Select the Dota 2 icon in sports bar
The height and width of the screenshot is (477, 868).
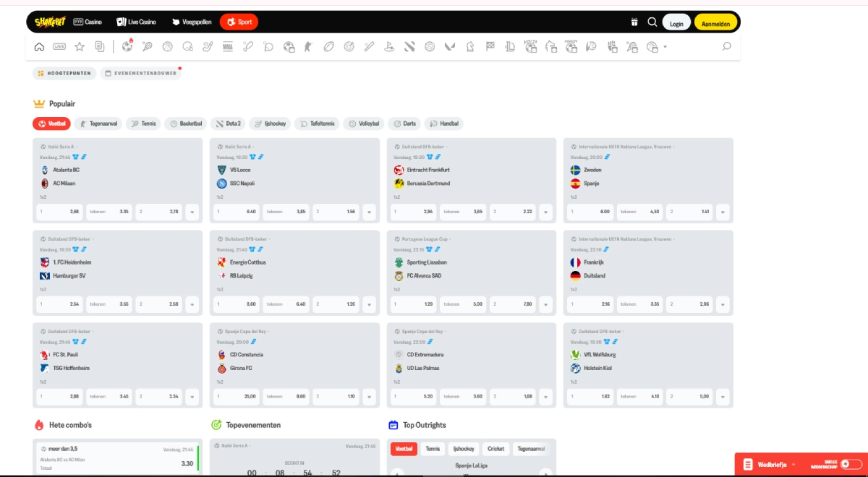click(409, 46)
